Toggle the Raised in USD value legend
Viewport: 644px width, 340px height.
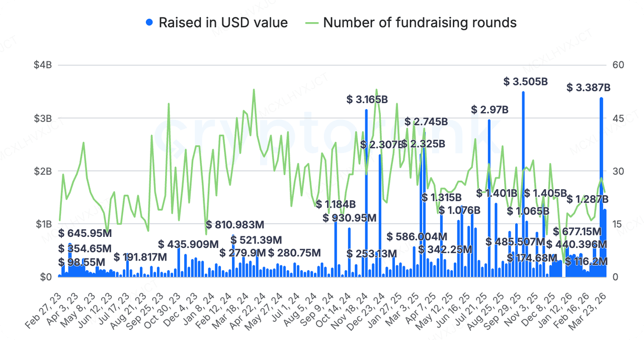click(217, 23)
